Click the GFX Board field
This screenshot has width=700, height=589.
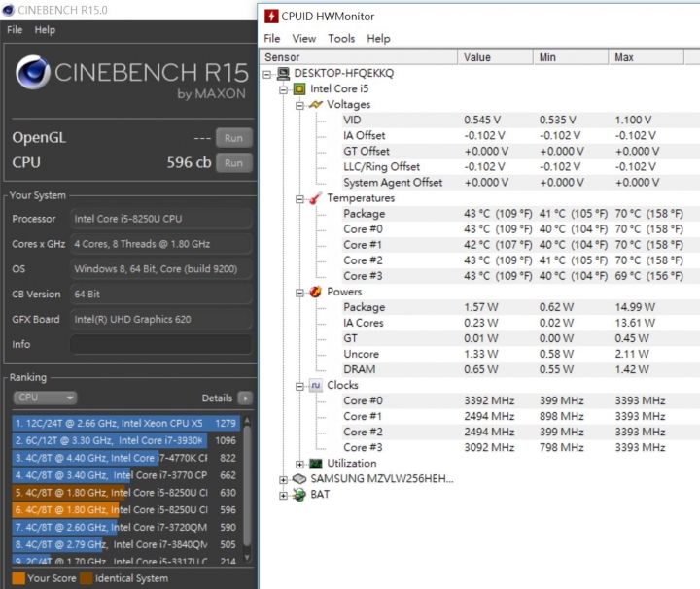[160, 320]
